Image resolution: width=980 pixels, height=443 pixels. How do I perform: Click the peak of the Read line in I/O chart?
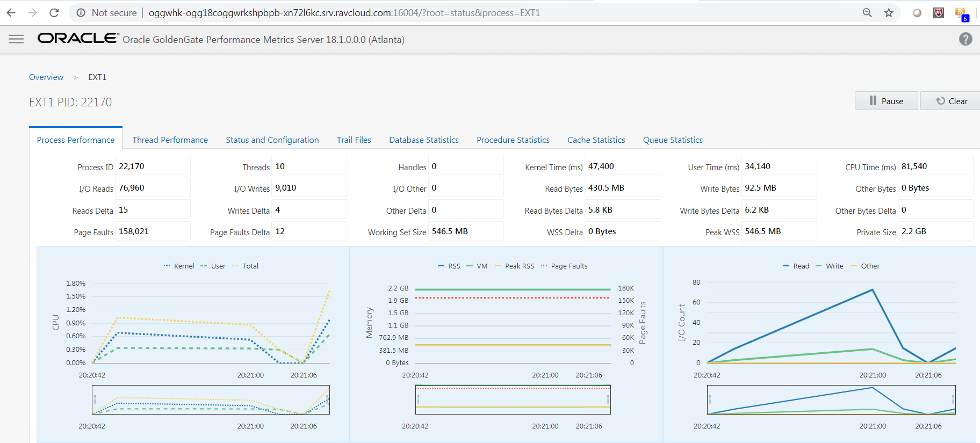coord(873,290)
